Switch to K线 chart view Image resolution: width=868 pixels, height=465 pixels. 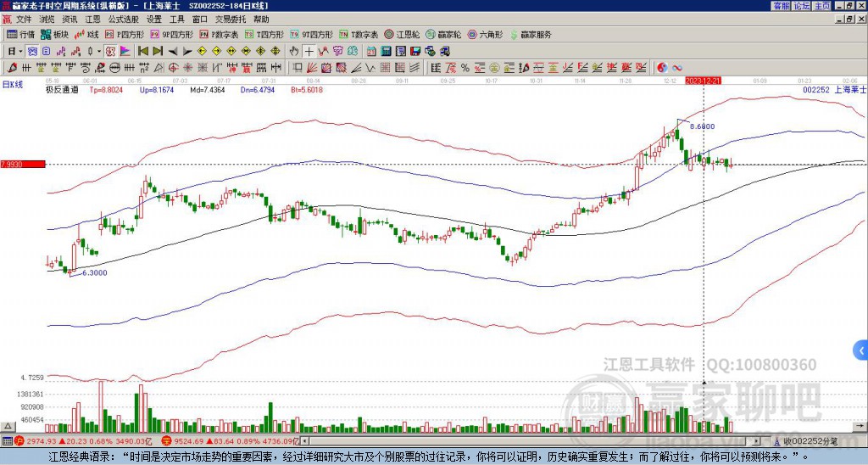87,34
